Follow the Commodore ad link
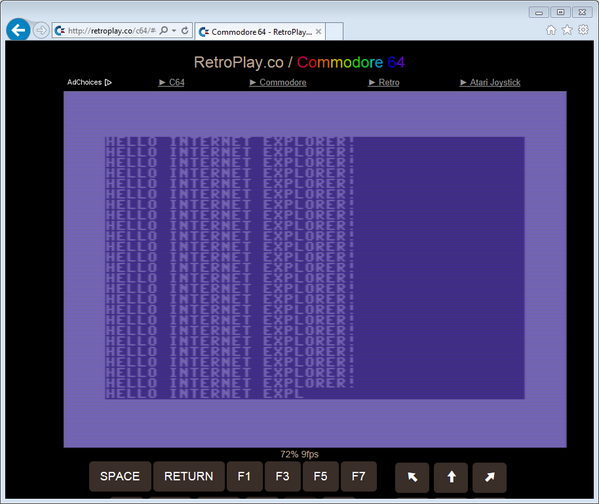This screenshot has width=599, height=504. pos(278,82)
